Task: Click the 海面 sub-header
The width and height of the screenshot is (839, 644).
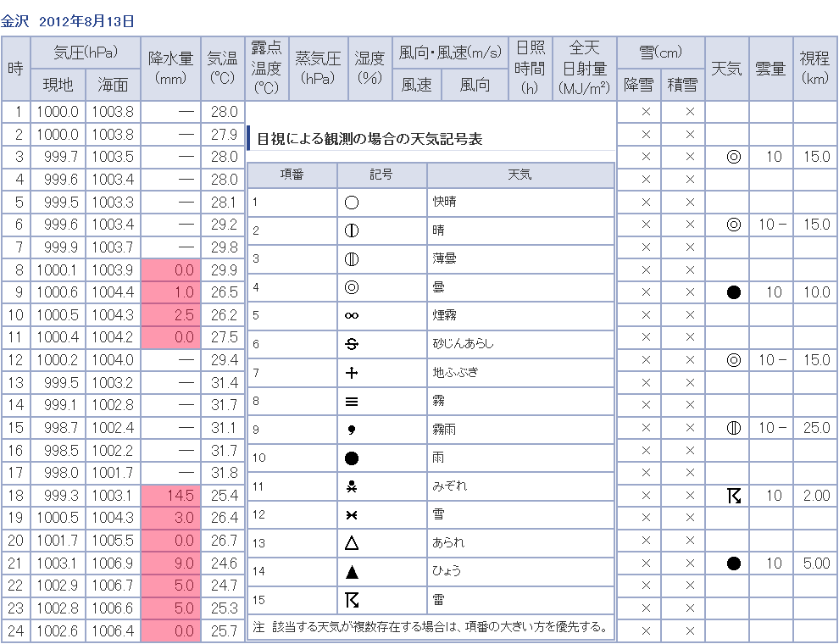Action: [x=113, y=85]
